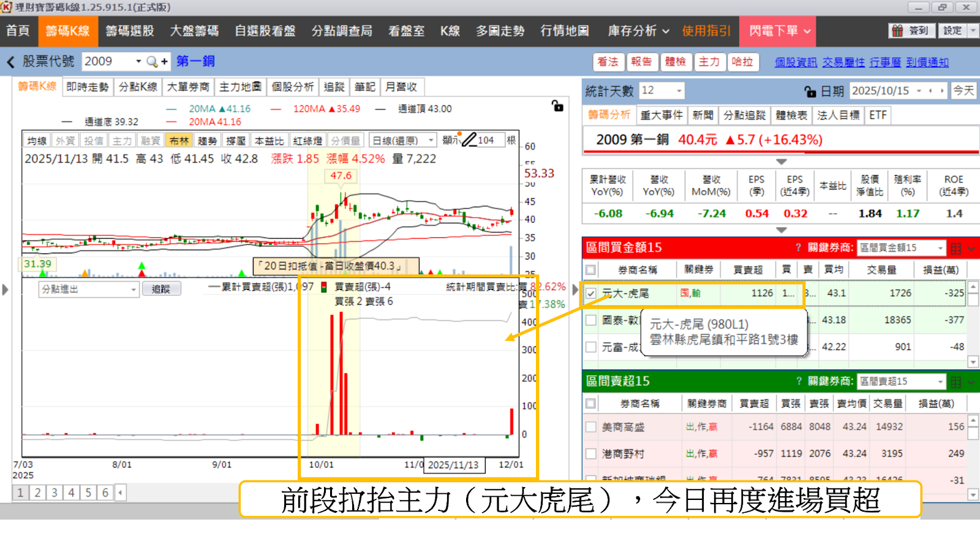980x533 pixels.
Task: Expand the 閃電下單 menu
Action: coord(779,31)
